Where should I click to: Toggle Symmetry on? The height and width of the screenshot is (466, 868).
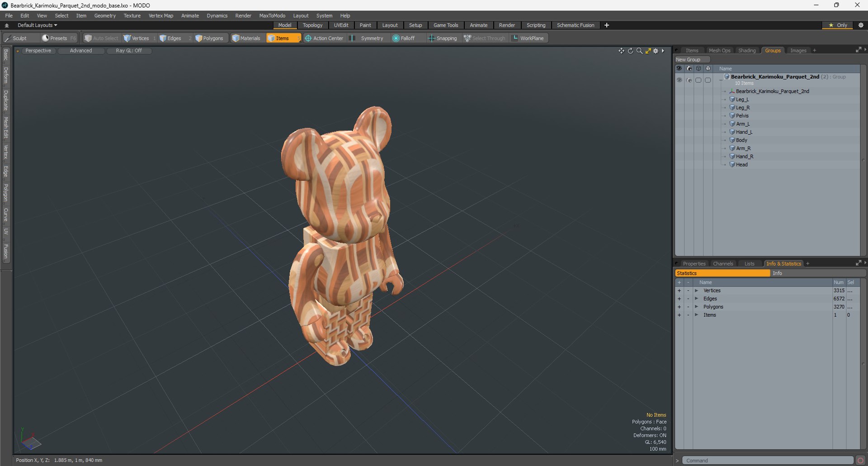pyautogui.click(x=367, y=38)
